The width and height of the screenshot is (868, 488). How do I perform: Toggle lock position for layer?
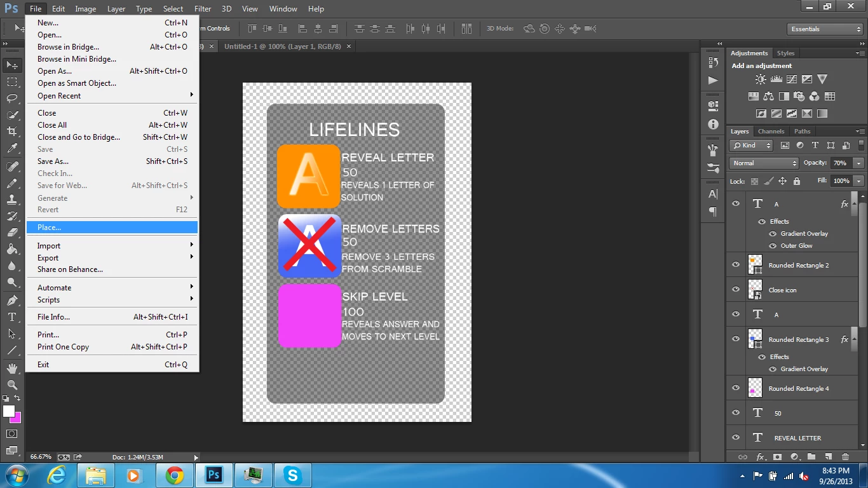[x=783, y=181]
